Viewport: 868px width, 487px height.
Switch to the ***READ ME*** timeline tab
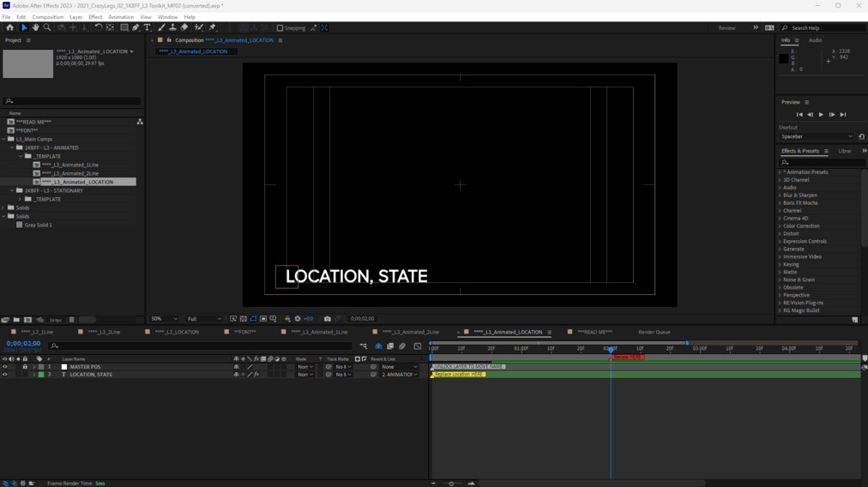point(594,332)
